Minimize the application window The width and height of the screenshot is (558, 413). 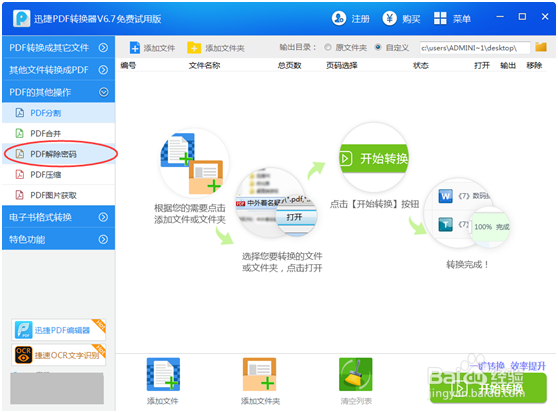(x=500, y=17)
